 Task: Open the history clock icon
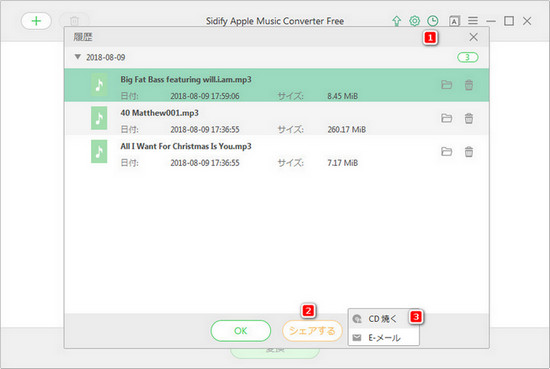pos(433,21)
